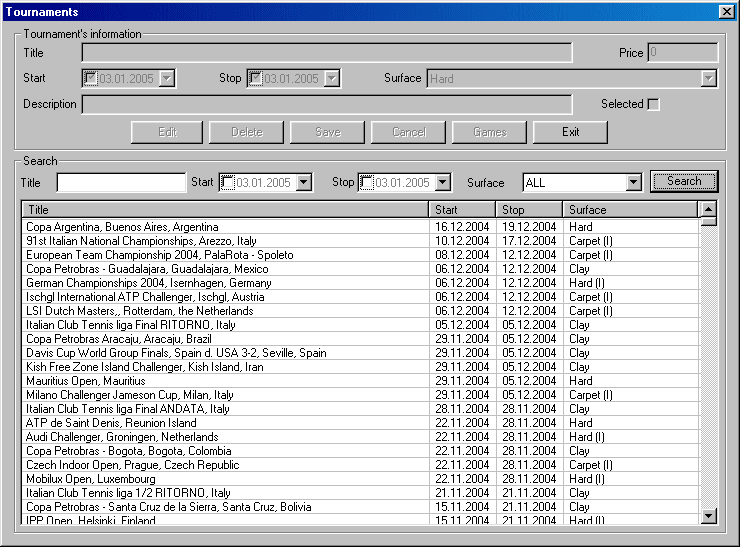Select Mauritius Open, Mauritius row
The width and height of the screenshot is (740, 547).
tap(360, 381)
